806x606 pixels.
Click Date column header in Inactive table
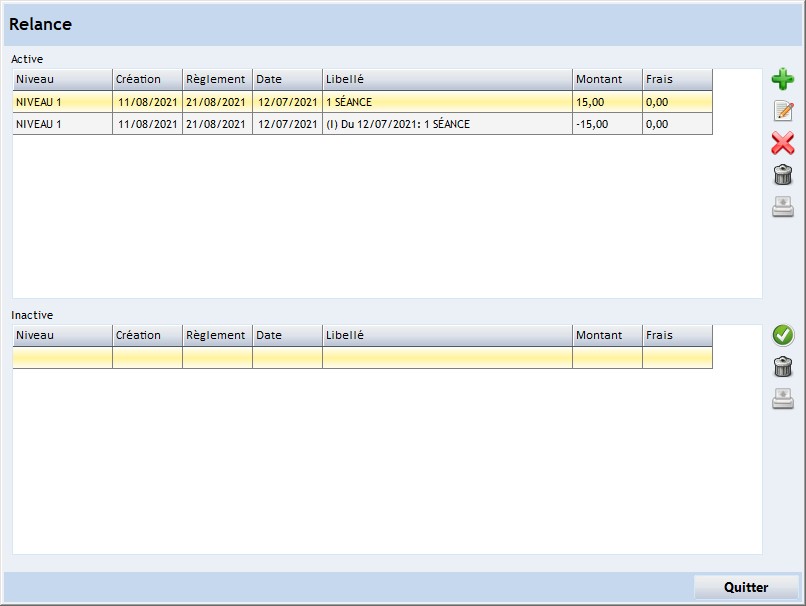287,335
